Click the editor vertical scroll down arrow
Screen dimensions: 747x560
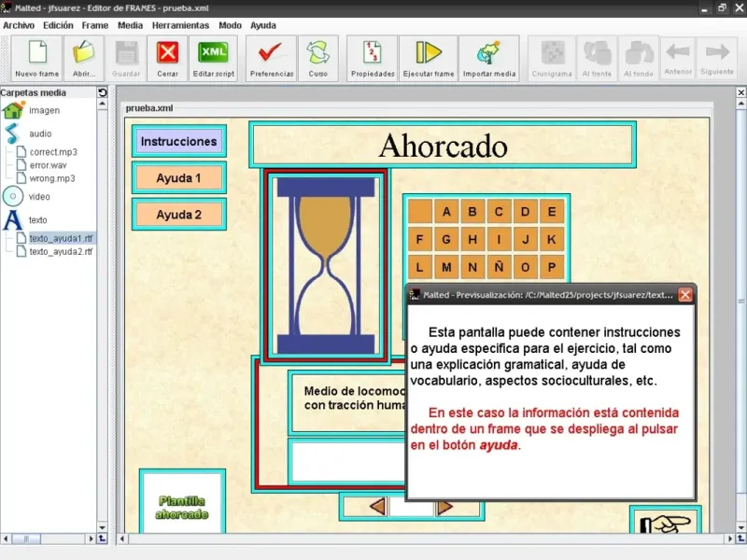tap(740, 527)
